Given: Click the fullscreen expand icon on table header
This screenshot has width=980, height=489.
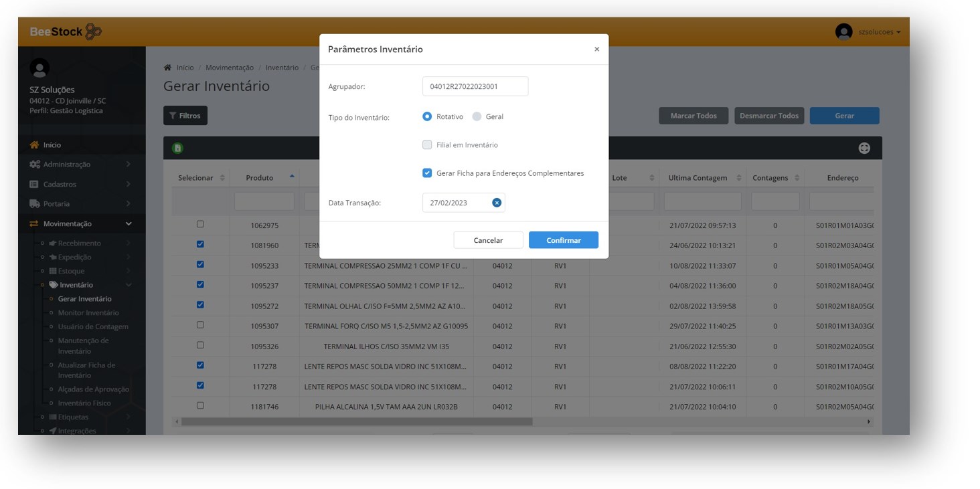Looking at the screenshot, I should point(864,149).
